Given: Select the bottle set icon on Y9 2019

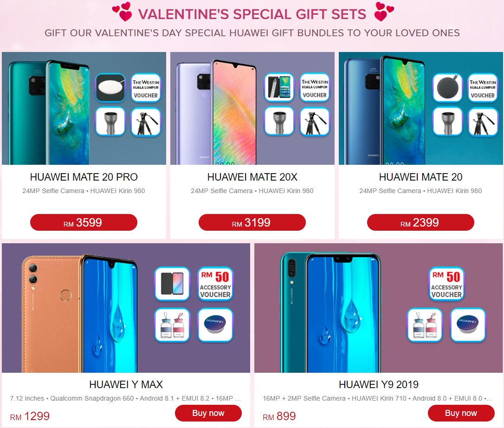Looking at the screenshot, I should pos(425,325).
